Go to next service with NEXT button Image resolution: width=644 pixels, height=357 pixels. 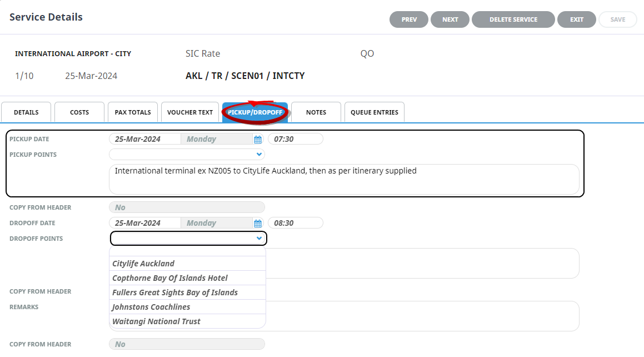point(450,19)
